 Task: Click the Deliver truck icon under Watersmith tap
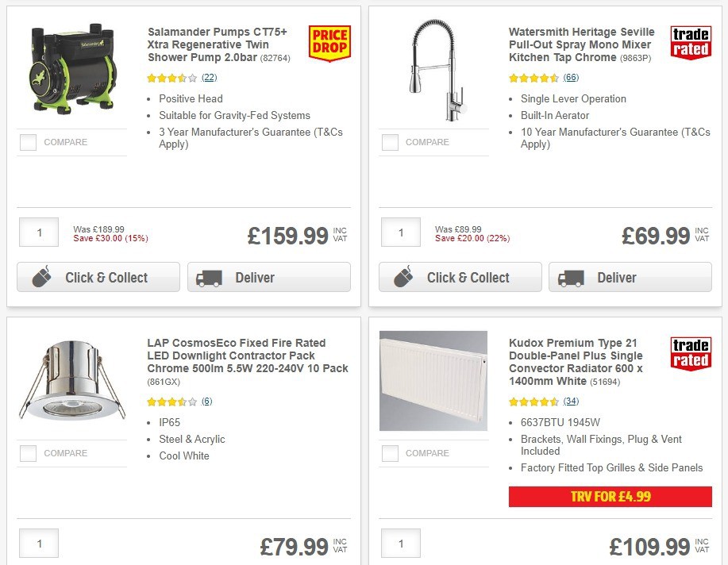(x=570, y=278)
